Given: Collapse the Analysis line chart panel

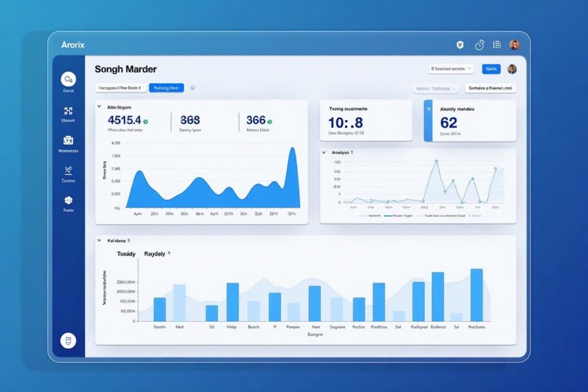Looking at the screenshot, I should [x=324, y=153].
